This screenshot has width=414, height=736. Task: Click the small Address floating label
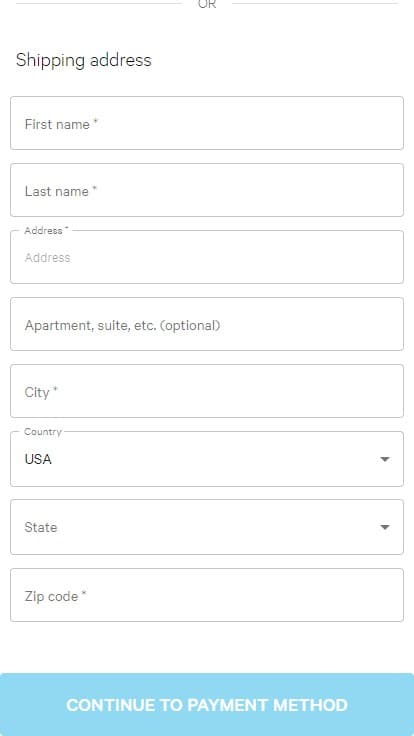coord(46,230)
